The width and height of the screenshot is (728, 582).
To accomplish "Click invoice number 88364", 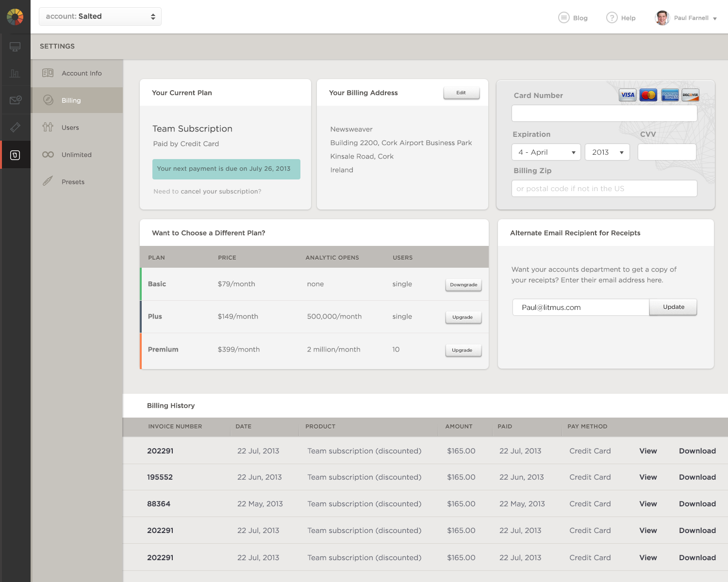I will [159, 504].
